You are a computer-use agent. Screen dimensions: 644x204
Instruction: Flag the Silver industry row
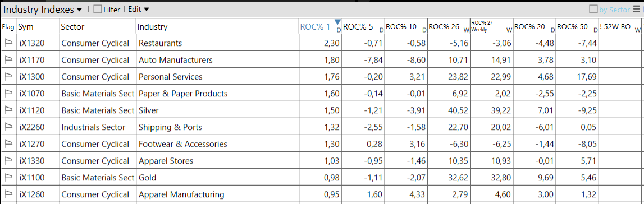pos(8,110)
